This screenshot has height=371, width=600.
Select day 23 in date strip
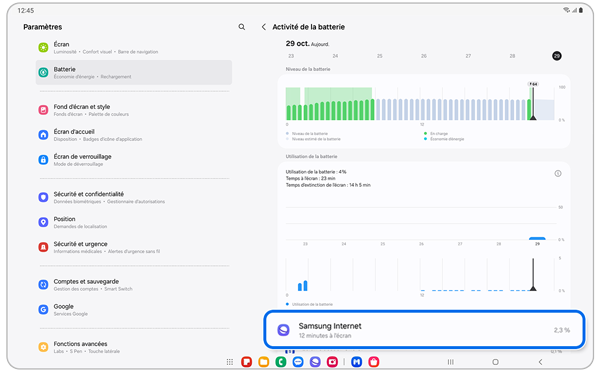pyautogui.click(x=291, y=56)
